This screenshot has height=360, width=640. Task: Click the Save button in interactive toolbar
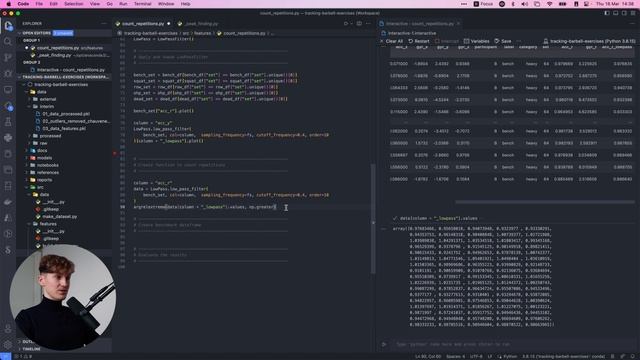502,41
